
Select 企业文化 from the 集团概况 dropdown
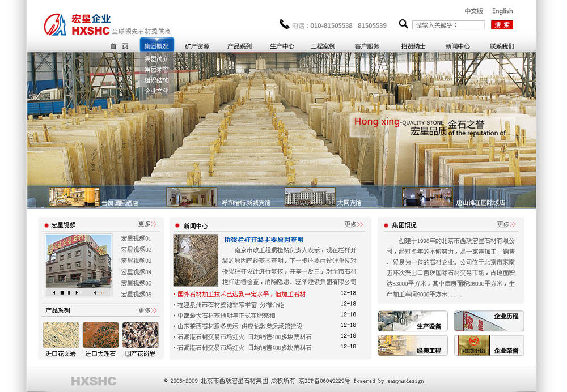click(x=156, y=91)
